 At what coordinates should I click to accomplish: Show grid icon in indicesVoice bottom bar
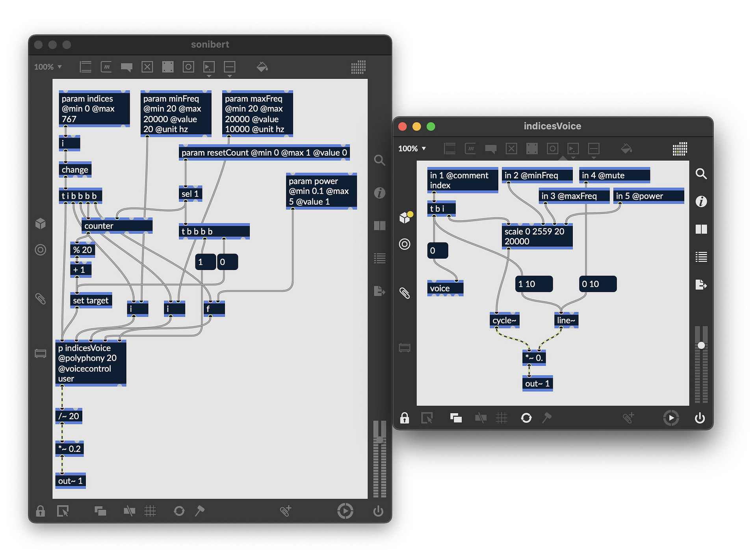(502, 418)
